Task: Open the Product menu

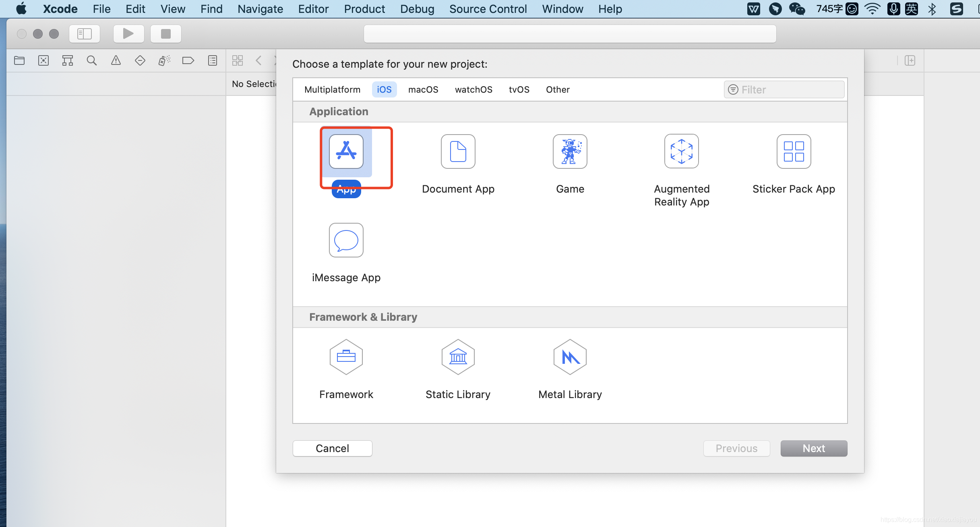Action: click(364, 9)
